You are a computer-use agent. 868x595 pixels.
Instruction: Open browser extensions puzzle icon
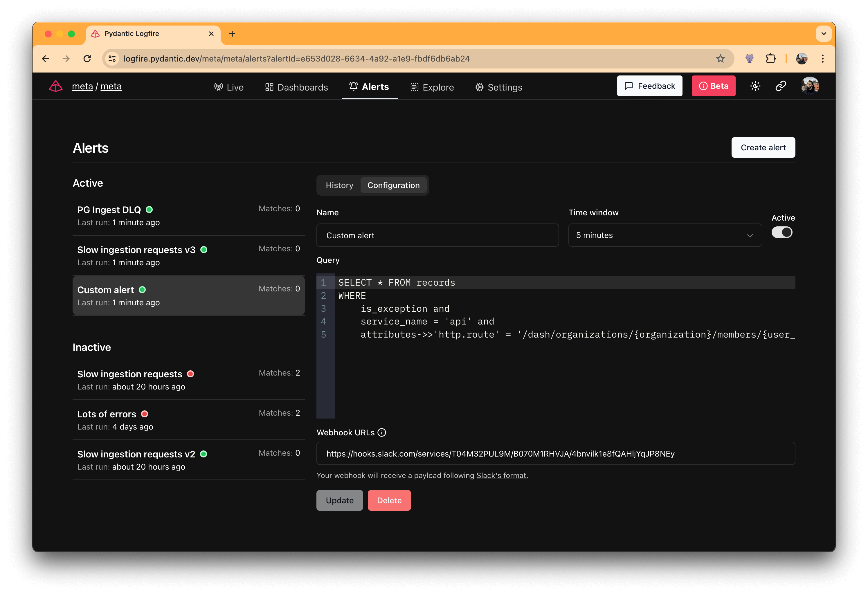770,59
